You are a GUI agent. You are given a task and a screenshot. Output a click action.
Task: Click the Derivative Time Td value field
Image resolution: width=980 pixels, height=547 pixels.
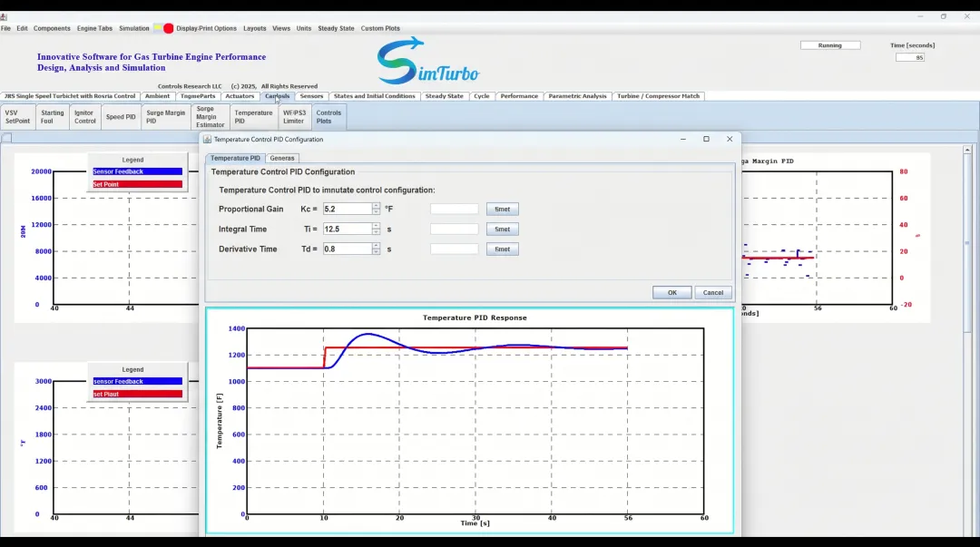[x=347, y=249]
